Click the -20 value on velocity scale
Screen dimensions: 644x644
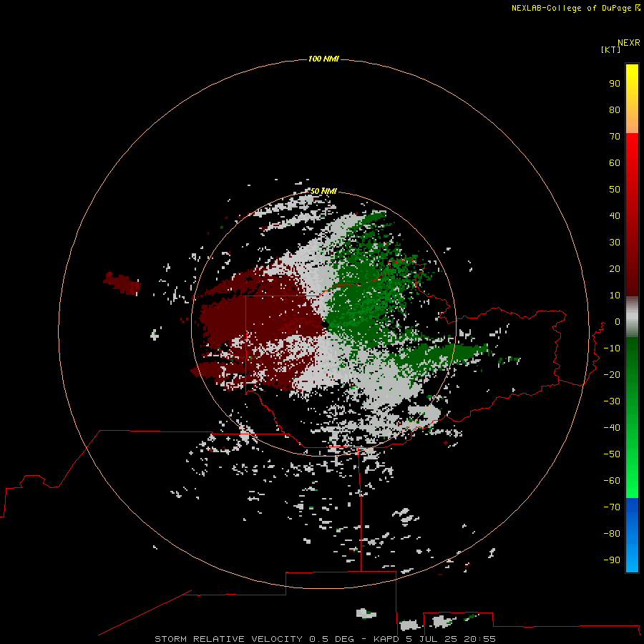612,374
